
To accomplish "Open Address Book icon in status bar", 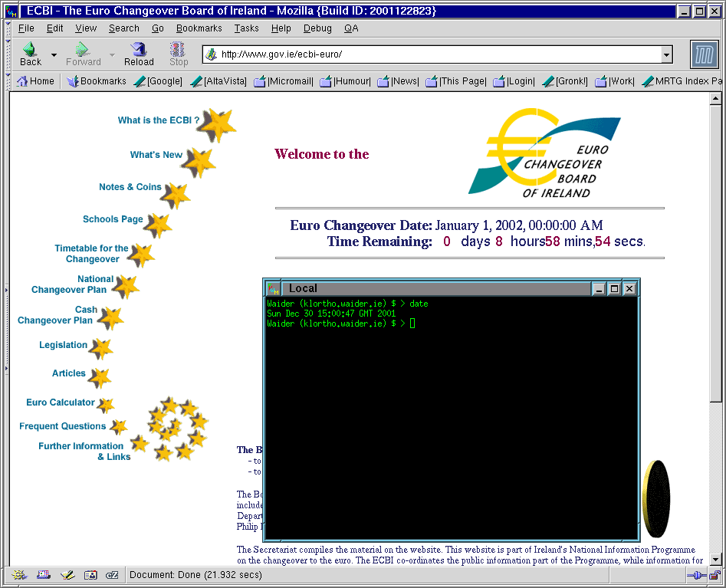I will point(90,575).
